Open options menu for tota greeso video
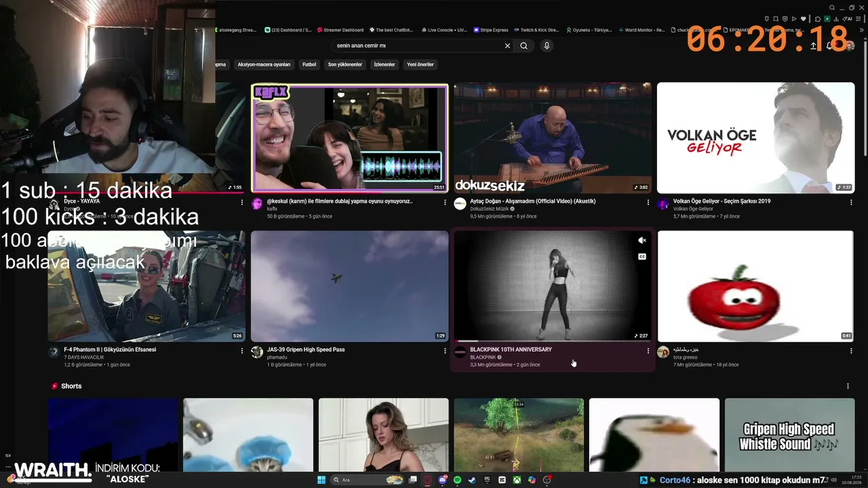 [x=851, y=350]
